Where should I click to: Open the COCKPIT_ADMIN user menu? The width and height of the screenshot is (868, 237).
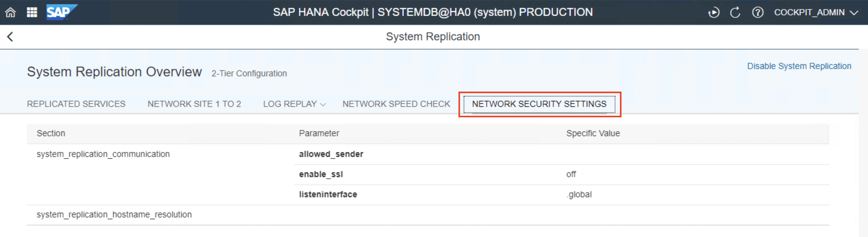click(x=816, y=13)
